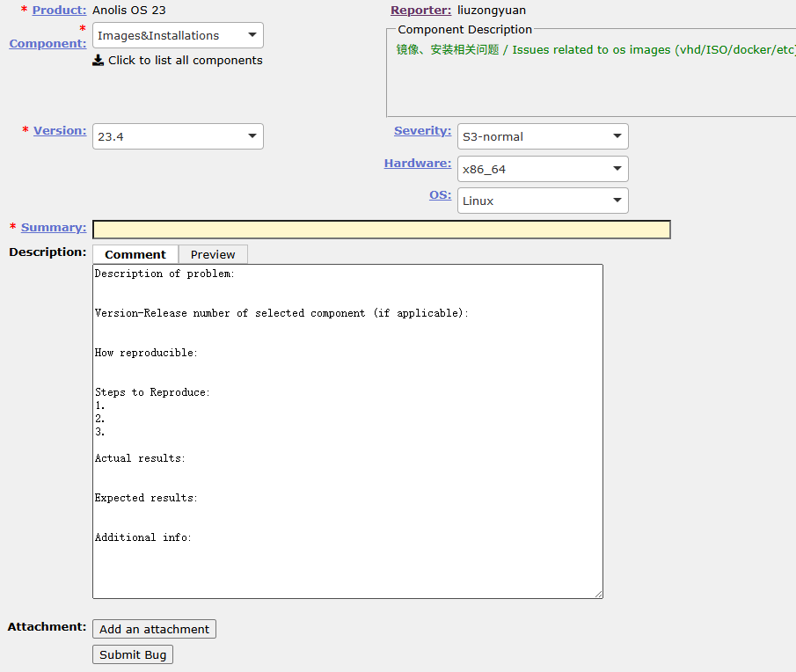The height and width of the screenshot is (672, 796).
Task: Switch to the Preview tab
Action: pyautogui.click(x=213, y=254)
